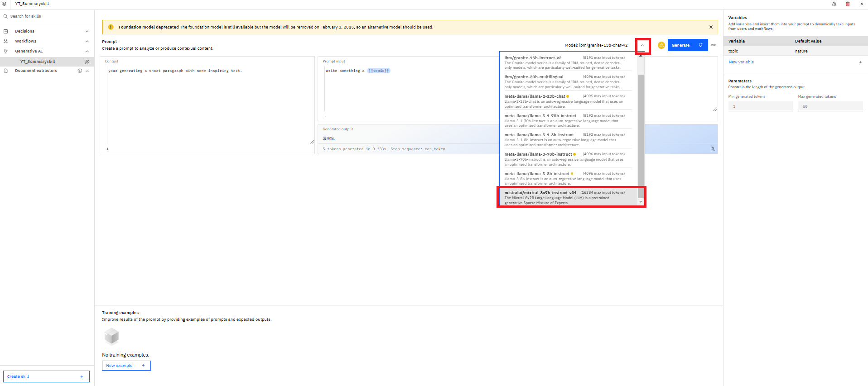Click the plus icon below Context box

coord(107,149)
